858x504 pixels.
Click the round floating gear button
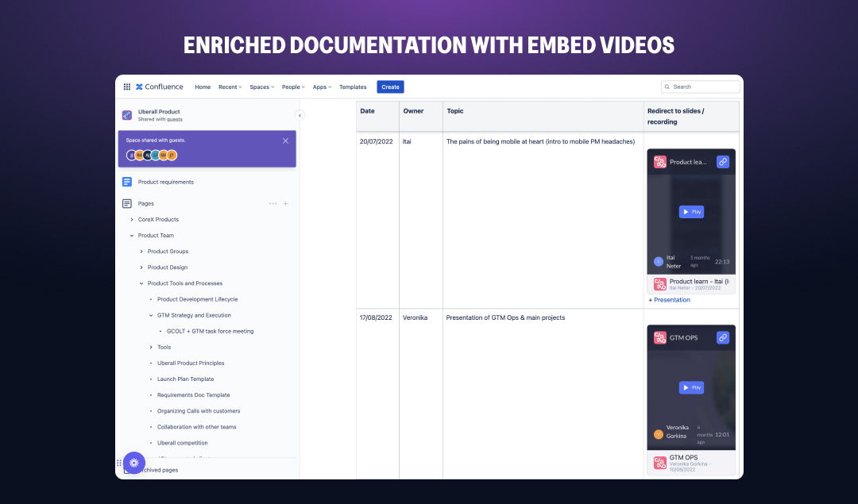coord(134,463)
